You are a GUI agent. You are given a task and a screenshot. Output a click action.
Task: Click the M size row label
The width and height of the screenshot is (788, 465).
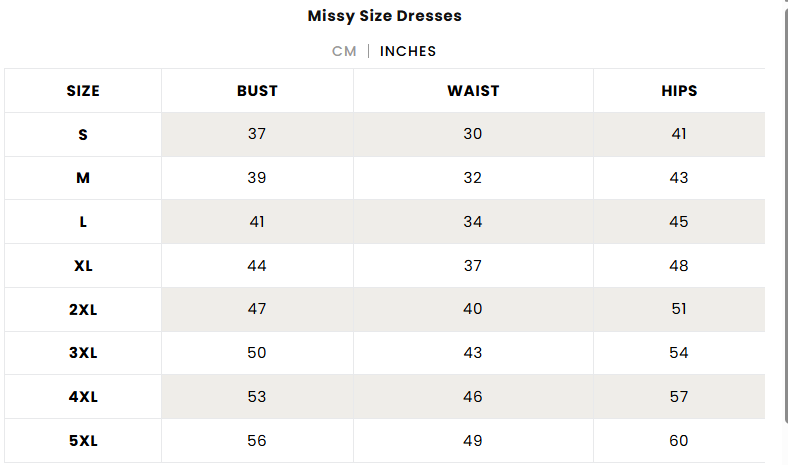[83, 178]
